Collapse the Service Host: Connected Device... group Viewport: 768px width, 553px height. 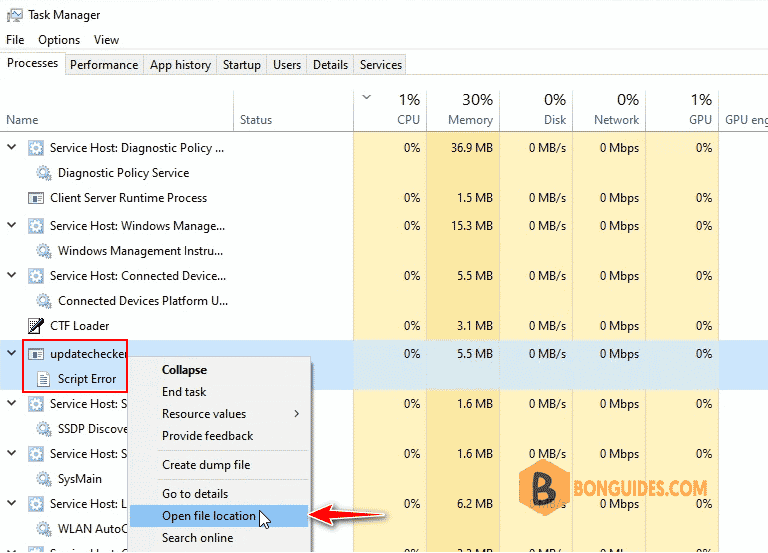click(12, 275)
